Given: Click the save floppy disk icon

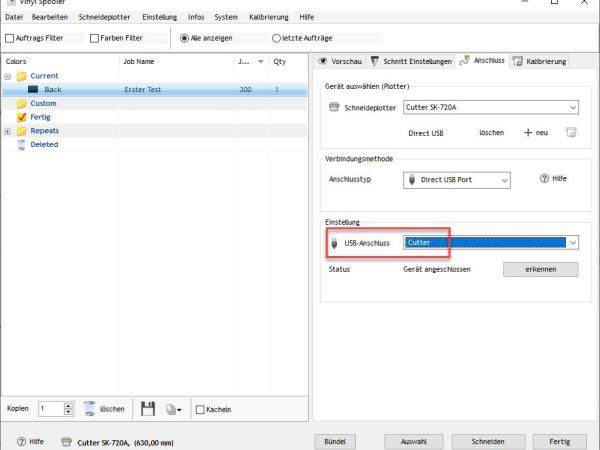Looking at the screenshot, I should click(x=147, y=408).
